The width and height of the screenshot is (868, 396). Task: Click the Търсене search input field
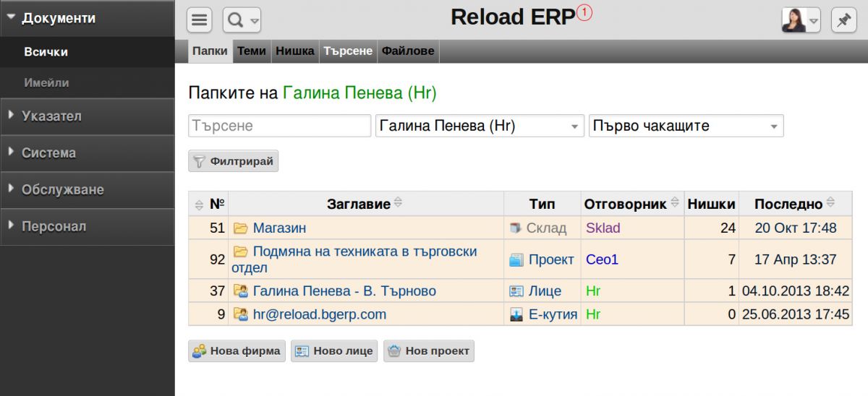point(280,126)
